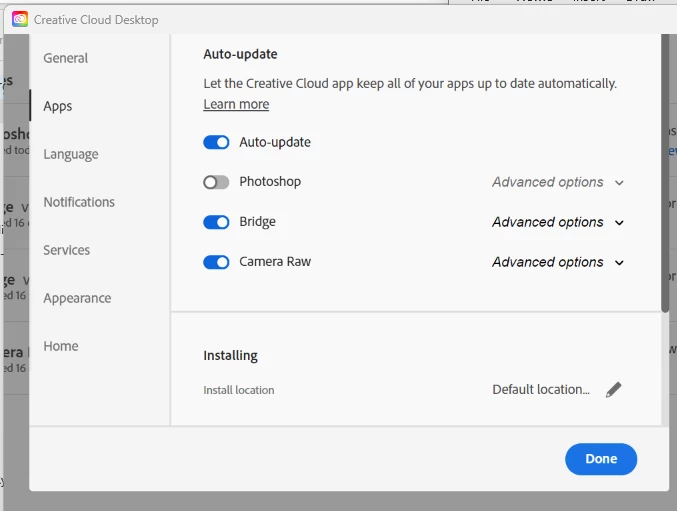Enable auto-update for Photoshop
This screenshot has height=511, width=677.
click(x=216, y=182)
